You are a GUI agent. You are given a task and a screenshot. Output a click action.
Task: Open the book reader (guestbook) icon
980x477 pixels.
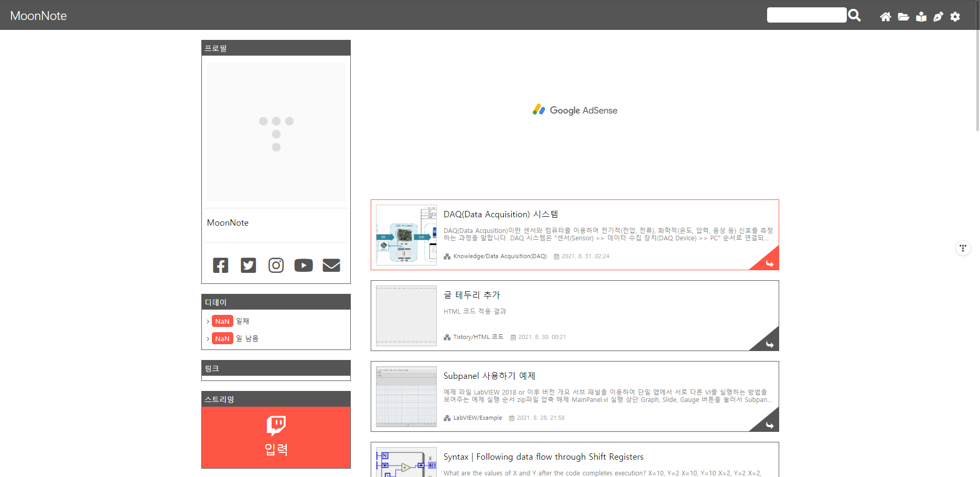click(x=921, y=17)
